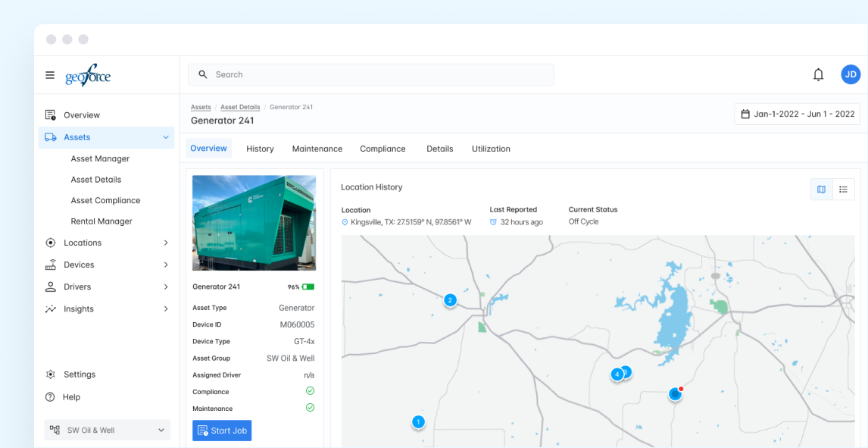
Task: Switch Location History to list view
Action: 843,190
